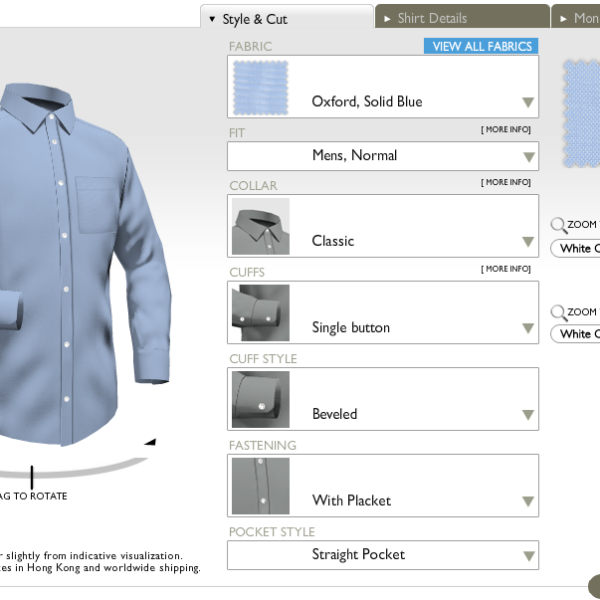Open More Info link for Cuffs

point(506,269)
